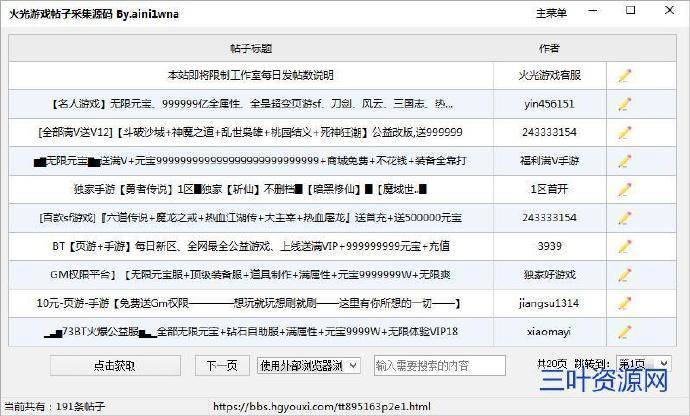Focus the 输入需要搜索的内容 search field
Image resolution: width=690 pixels, height=416 pixels.
click(440, 365)
